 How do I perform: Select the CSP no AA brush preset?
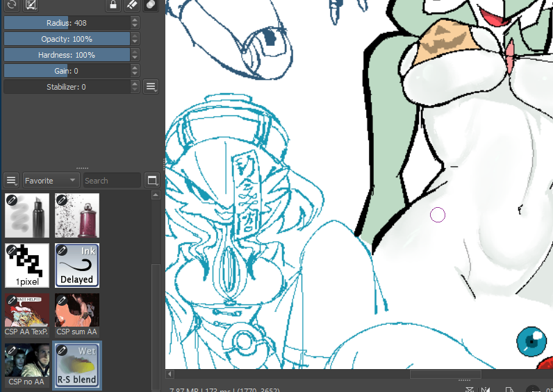point(27,365)
